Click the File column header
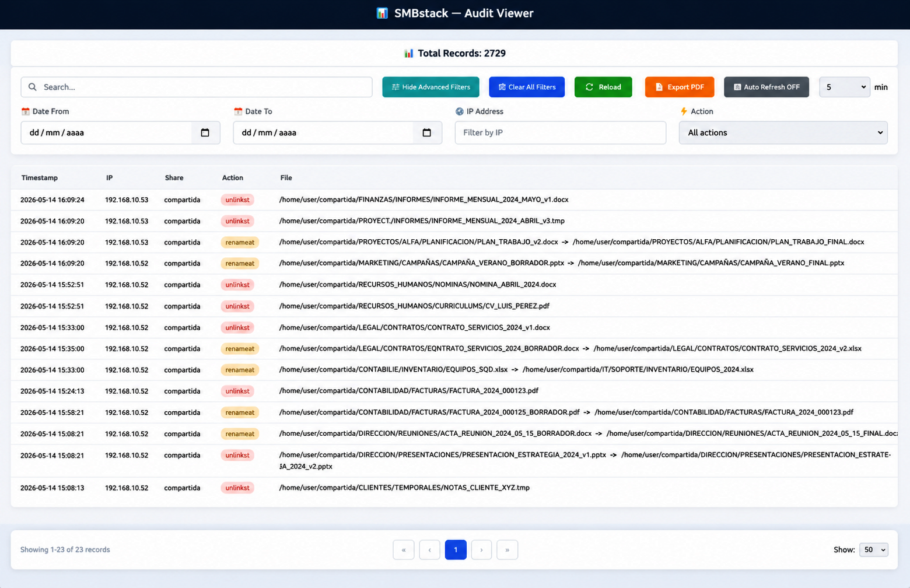This screenshot has width=910, height=588. pyautogui.click(x=286, y=178)
